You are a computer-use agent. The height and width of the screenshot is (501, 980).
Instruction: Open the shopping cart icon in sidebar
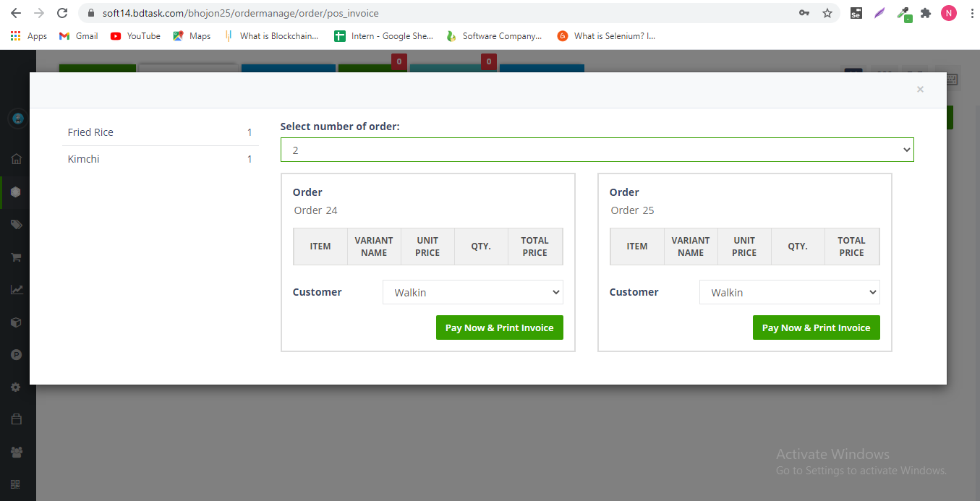click(16, 257)
